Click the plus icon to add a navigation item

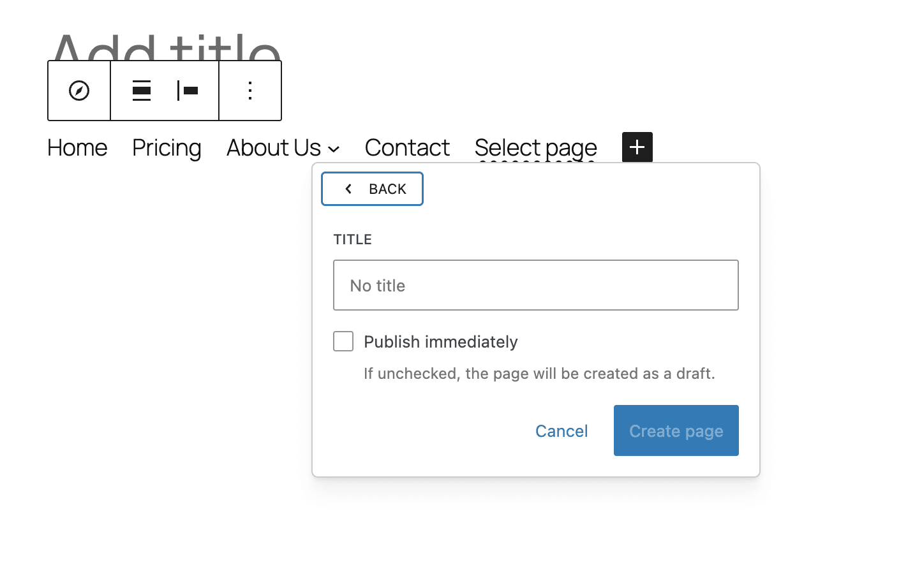tap(636, 147)
